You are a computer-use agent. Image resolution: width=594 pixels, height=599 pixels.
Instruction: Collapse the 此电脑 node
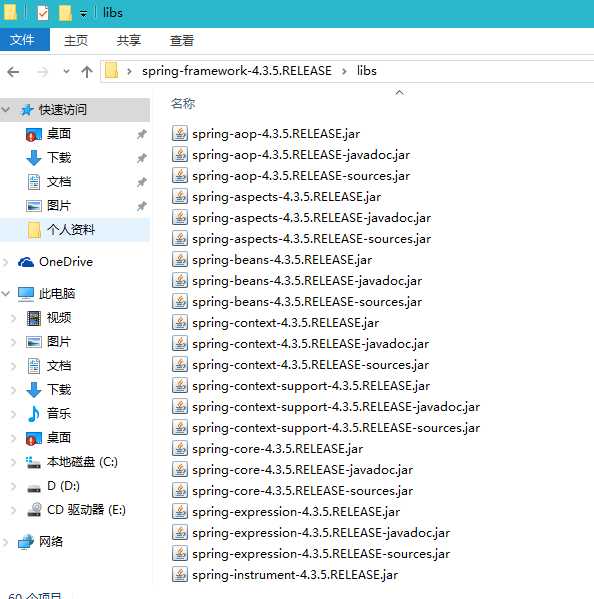6,293
